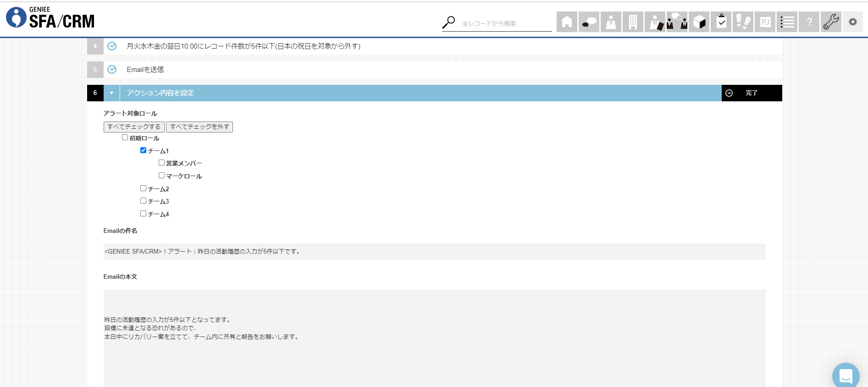
Task: Uncheck the チーム1 role checkbox
Action: pos(144,150)
